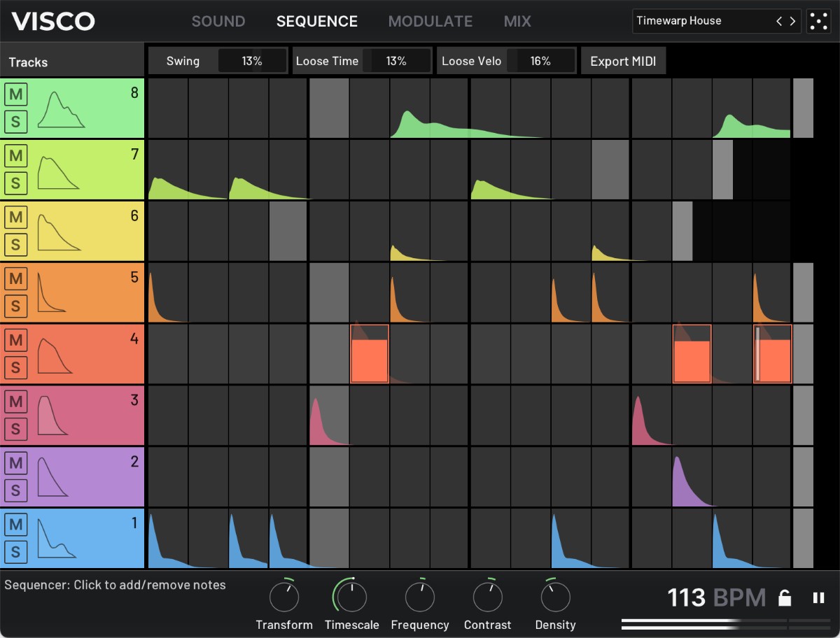Roll the dice randomize icon
The image size is (840, 638).
coord(818,21)
